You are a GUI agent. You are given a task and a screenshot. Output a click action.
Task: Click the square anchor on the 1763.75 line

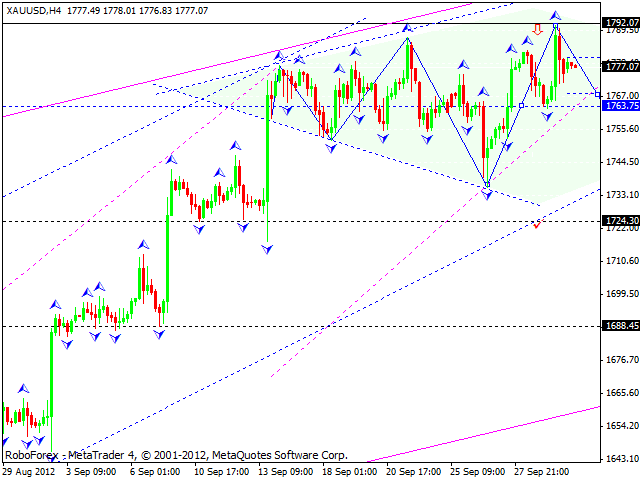click(x=521, y=105)
